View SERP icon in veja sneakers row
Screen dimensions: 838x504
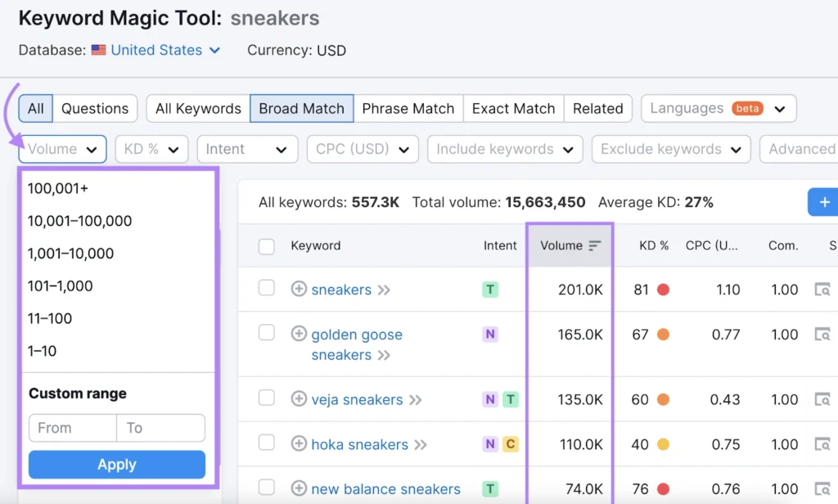[822, 399]
